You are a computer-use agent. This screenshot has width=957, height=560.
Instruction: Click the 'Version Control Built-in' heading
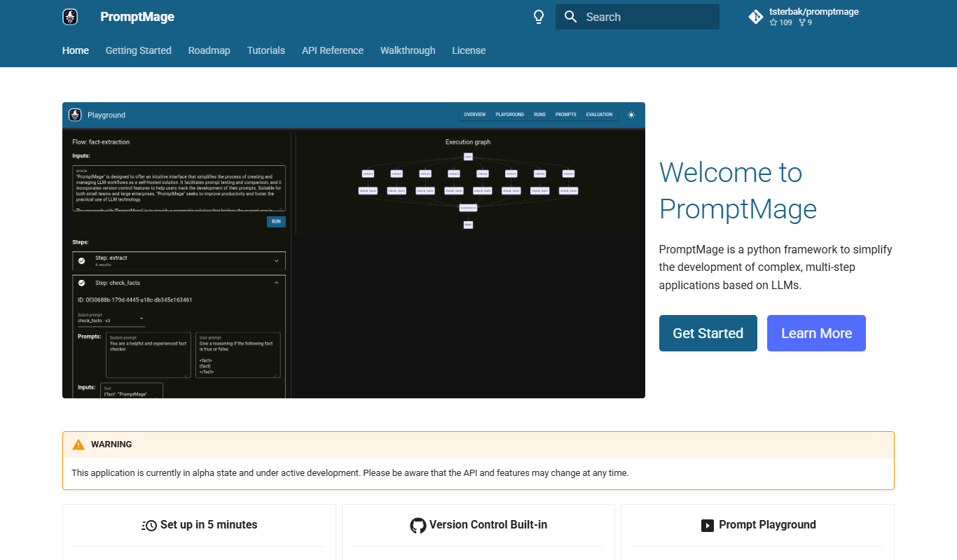tap(488, 525)
